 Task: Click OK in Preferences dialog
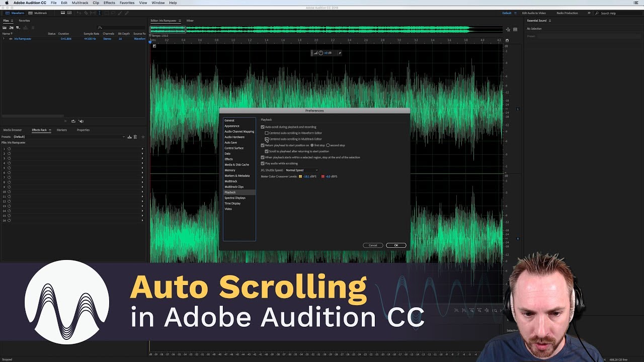point(396,245)
